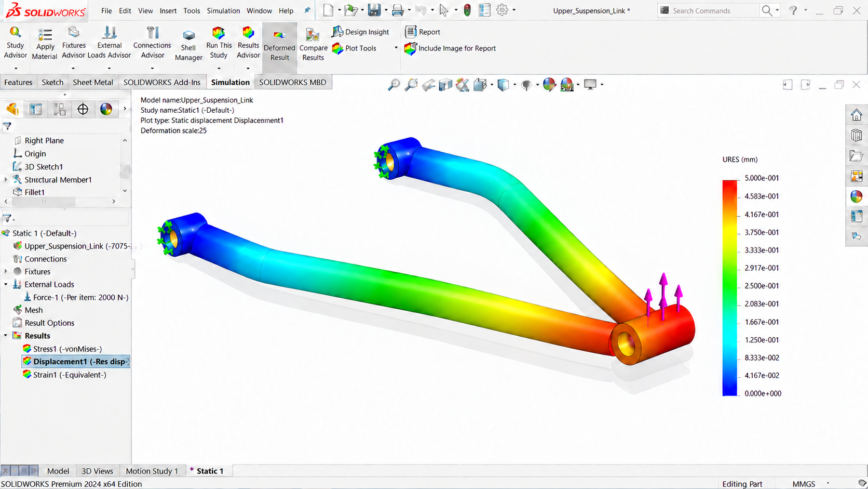Switch to the Sheet Metal tab
This screenshot has height=489, width=868.
(93, 82)
